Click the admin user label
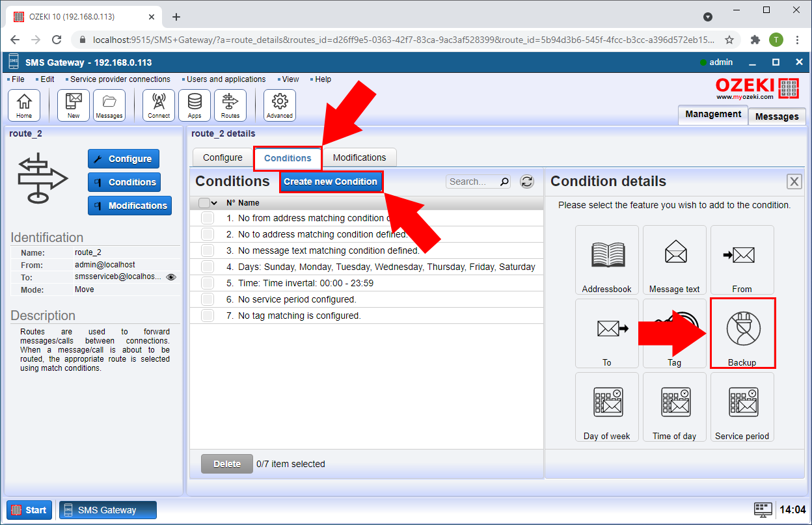The width and height of the screenshot is (812, 525). coord(721,62)
